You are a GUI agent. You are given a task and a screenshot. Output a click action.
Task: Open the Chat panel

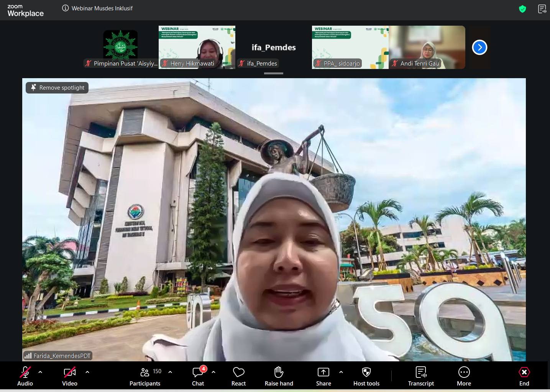[x=198, y=376]
